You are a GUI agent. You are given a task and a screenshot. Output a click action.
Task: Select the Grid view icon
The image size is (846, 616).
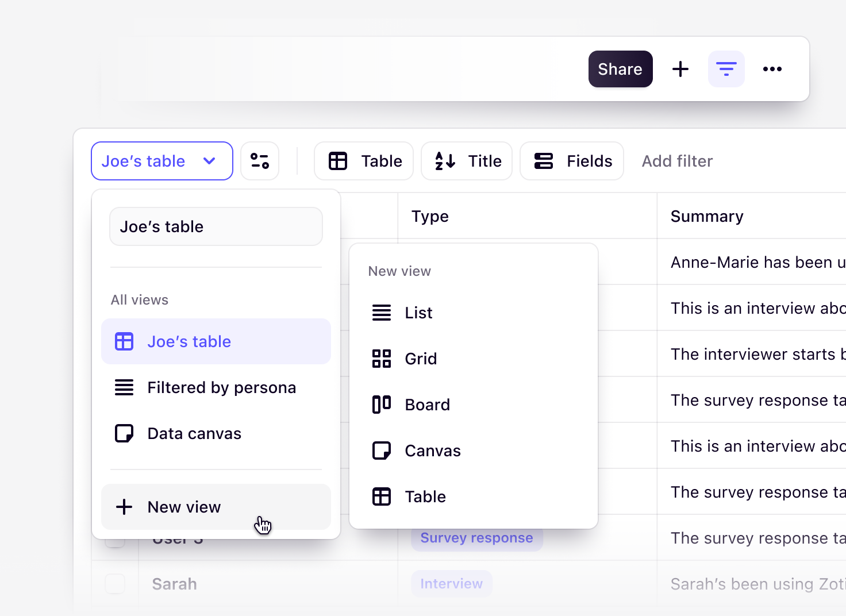coord(381,359)
